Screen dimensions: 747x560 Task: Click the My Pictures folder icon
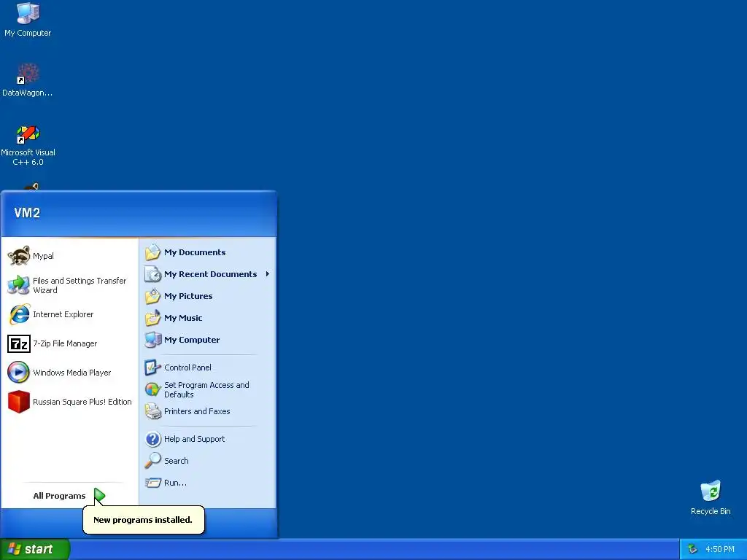[153, 296]
